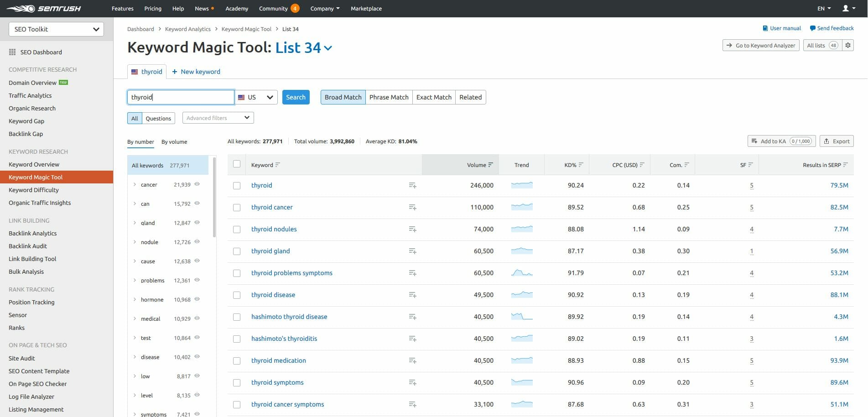
Task: Switch to Related tab
Action: pyautogui.click(x=470, y=97)
